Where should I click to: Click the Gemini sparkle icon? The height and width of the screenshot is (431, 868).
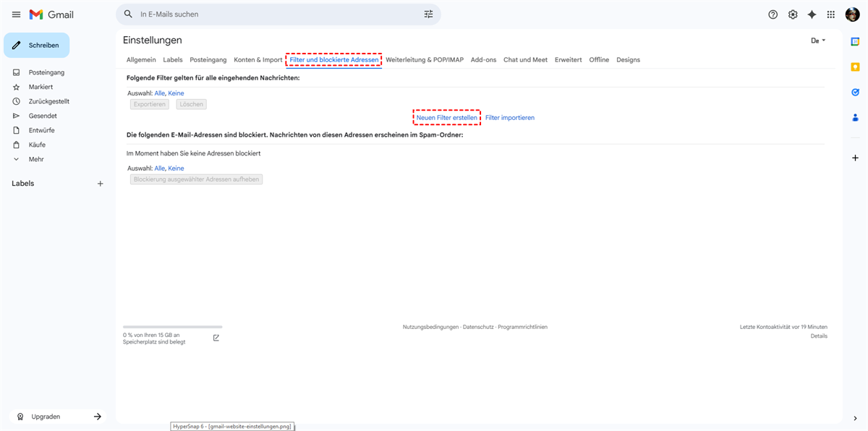(x=812, y=14)
